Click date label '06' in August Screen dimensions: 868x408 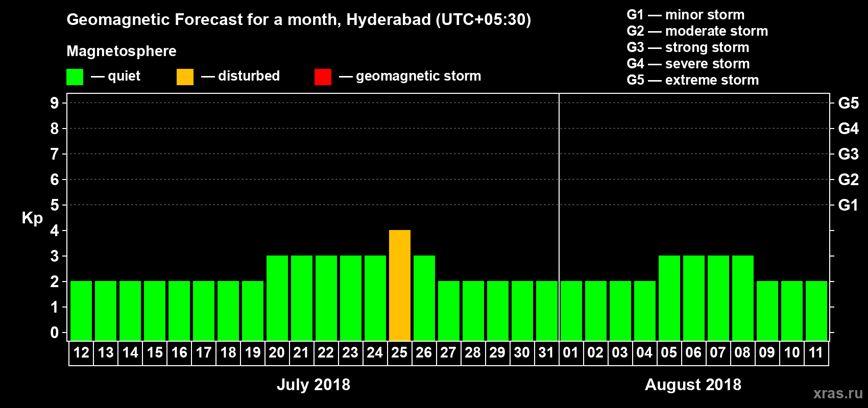694,352
